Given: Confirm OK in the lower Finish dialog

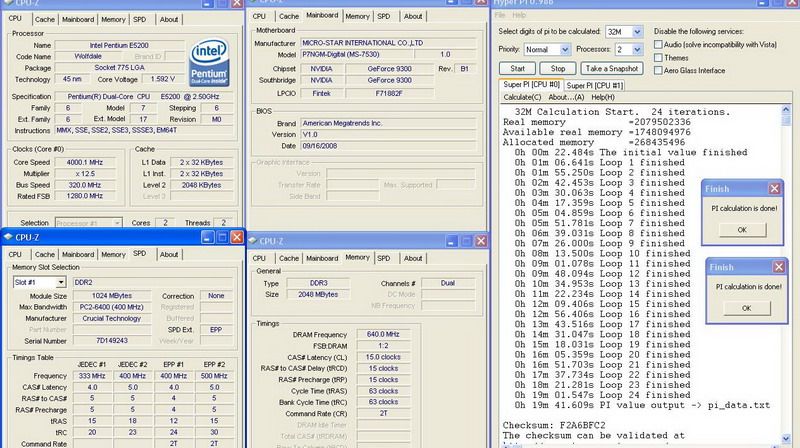Looking at the screenshot, I should pos(746,308).
